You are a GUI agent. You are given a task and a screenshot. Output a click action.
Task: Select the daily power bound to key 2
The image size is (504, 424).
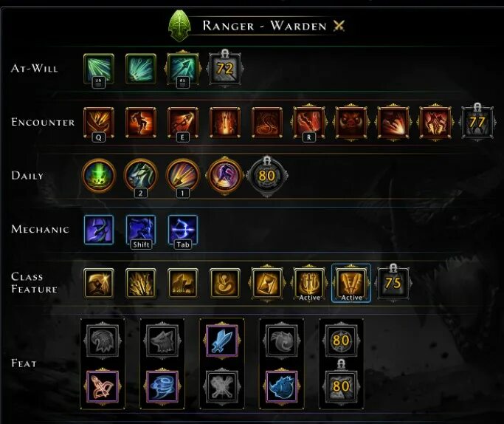141,176
